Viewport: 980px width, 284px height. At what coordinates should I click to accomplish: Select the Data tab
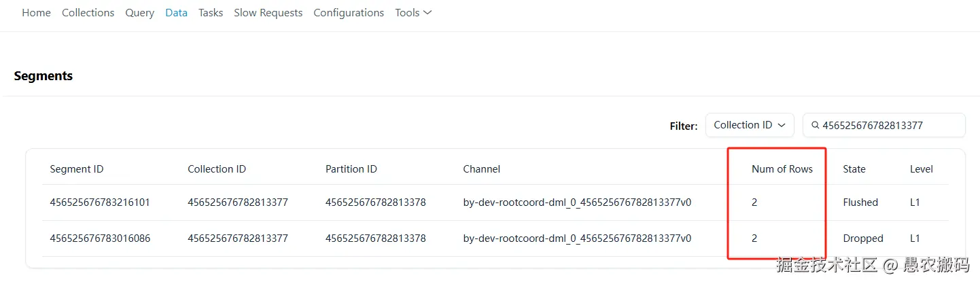point(176,13)
